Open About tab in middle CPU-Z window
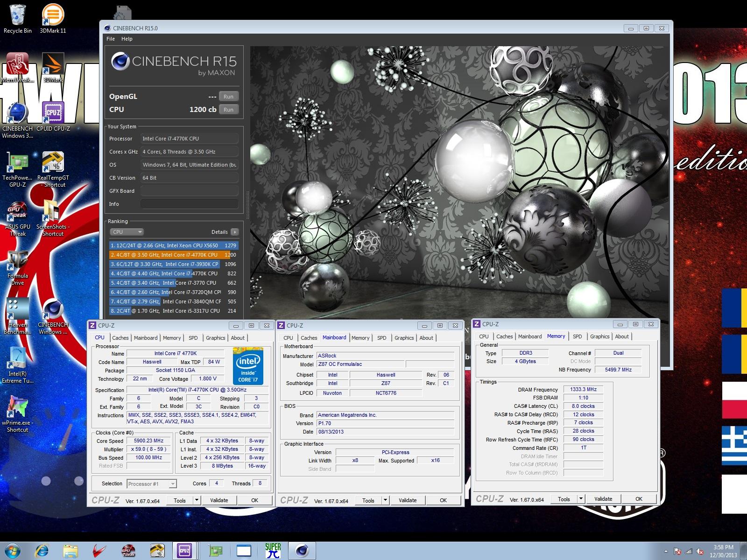 [x=426, y=338]
